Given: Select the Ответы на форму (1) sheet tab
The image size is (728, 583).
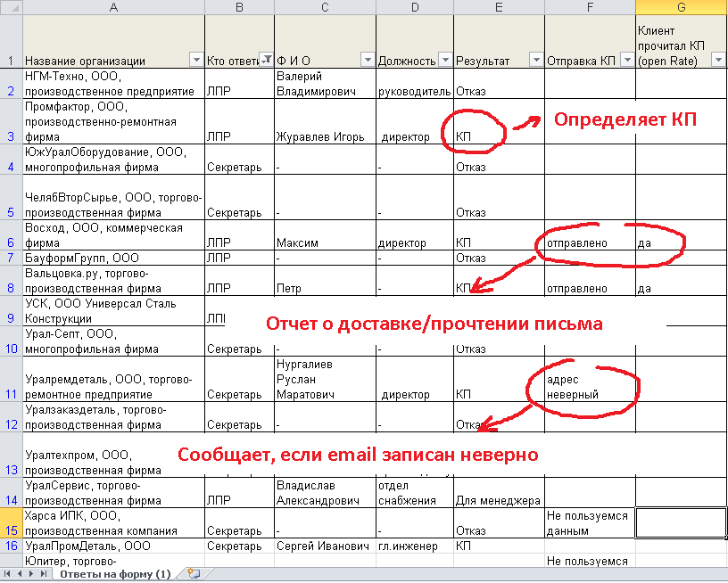Looking at the screenshot, I should click(115, 574).
